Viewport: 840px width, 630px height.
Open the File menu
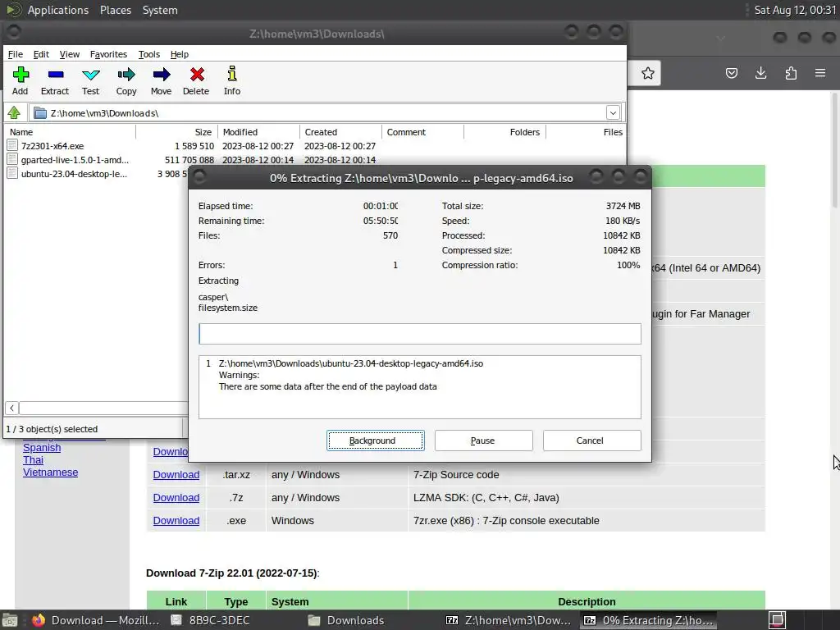click(x=15, y=54)
